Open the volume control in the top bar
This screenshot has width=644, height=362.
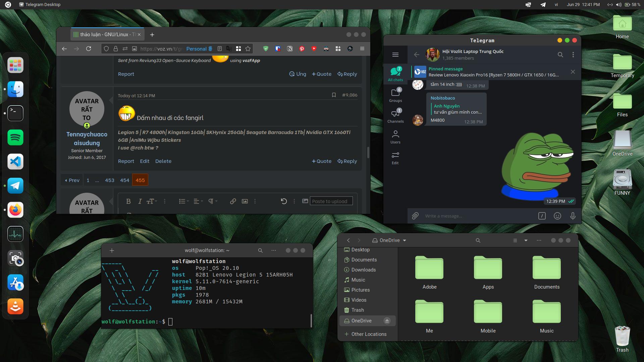click(x=619, y=5)
